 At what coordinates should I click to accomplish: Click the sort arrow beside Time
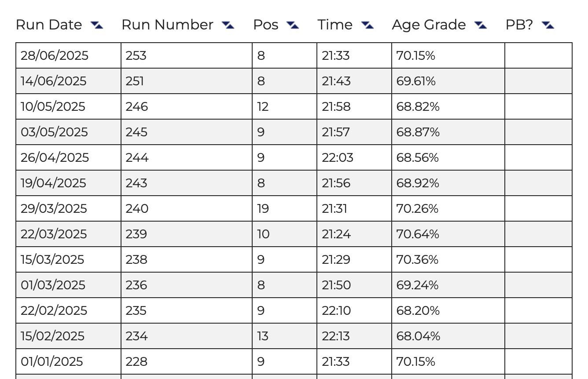(x=367, y=26)
